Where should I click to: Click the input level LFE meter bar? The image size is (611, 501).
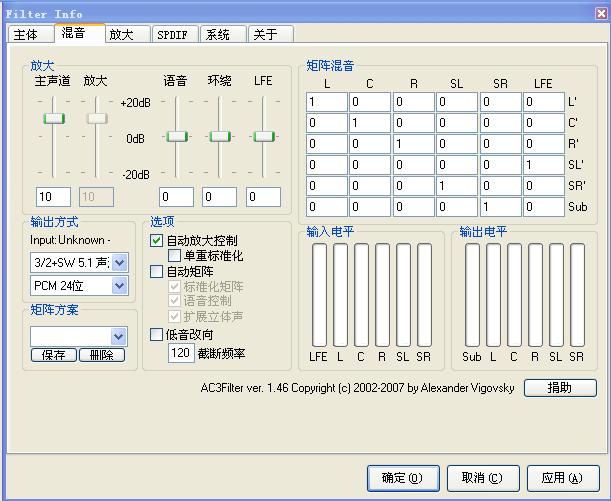pos(319,295)
